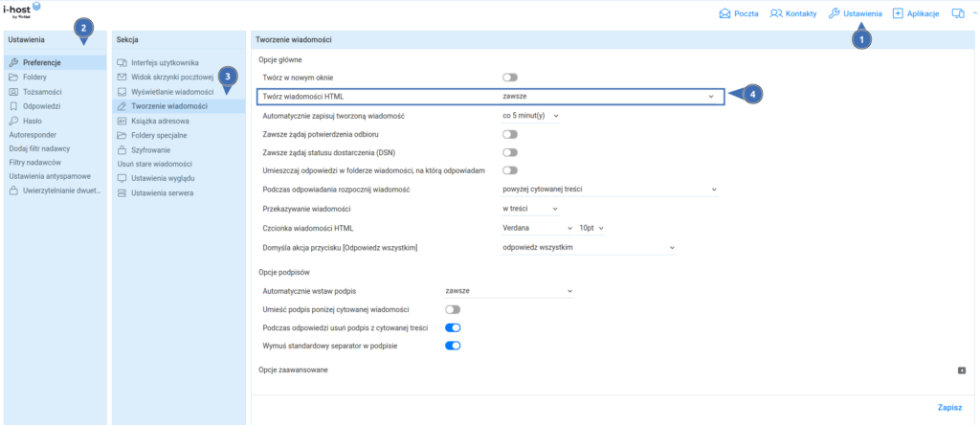Click the devices icon in top right
980x425 pixels.
[x=958, y=13]
